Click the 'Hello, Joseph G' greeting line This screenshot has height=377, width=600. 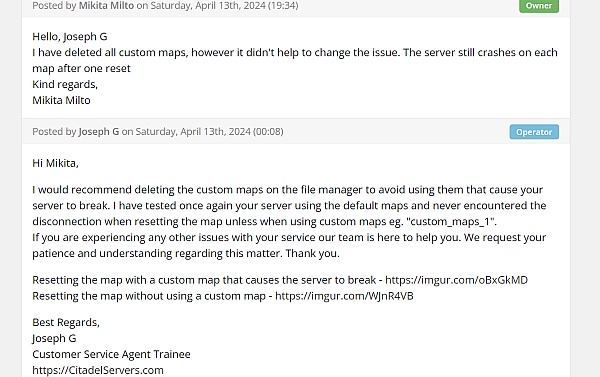(x=70, y=37)
